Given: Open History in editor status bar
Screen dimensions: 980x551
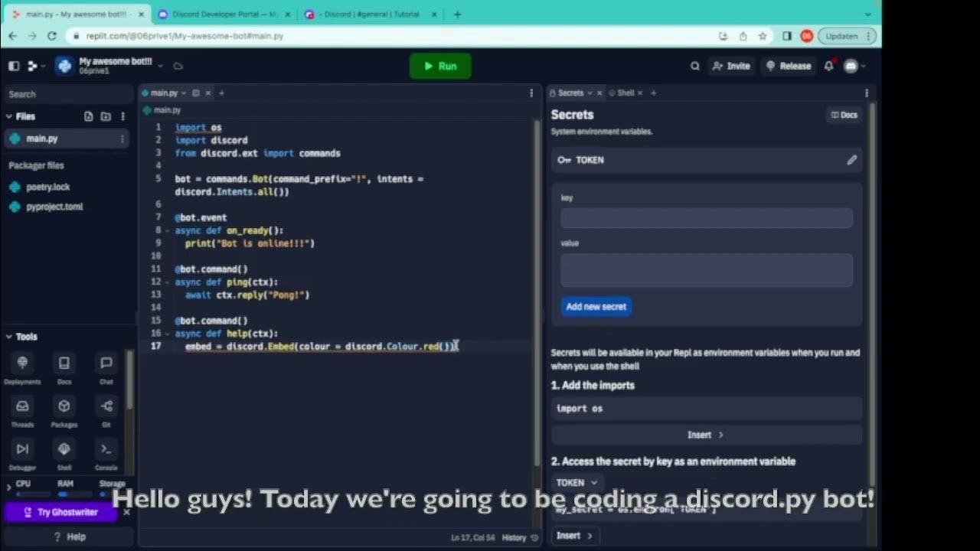Looking at the screenshot, I should click(x=520, y=538).
